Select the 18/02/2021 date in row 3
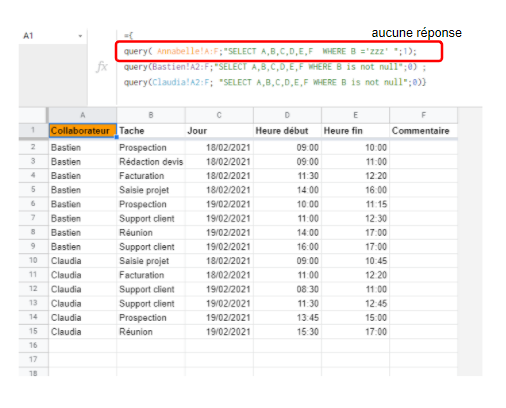Image resolution: width=506 pixels, height=408 pixels. pyautogui.click(x=219, y=162)
